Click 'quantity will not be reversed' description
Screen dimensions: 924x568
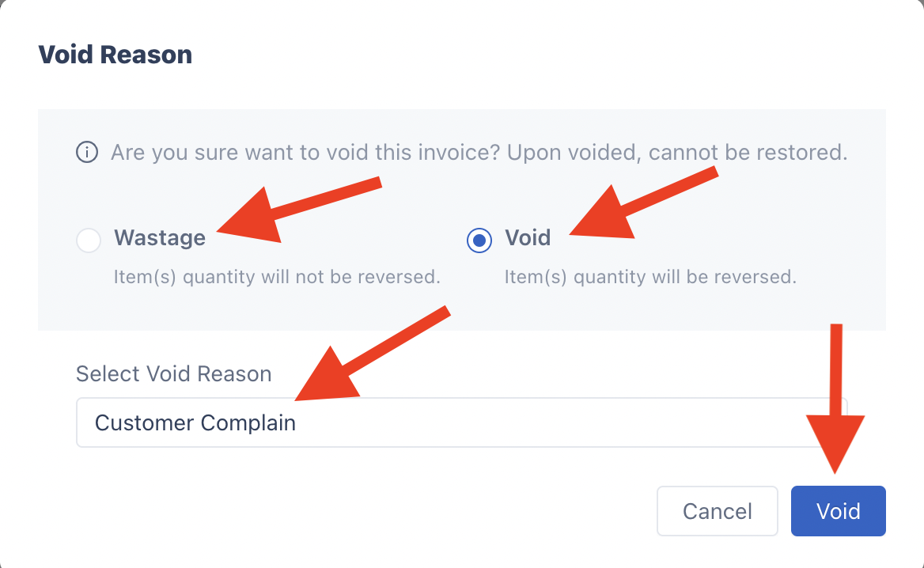coord(277,278)
